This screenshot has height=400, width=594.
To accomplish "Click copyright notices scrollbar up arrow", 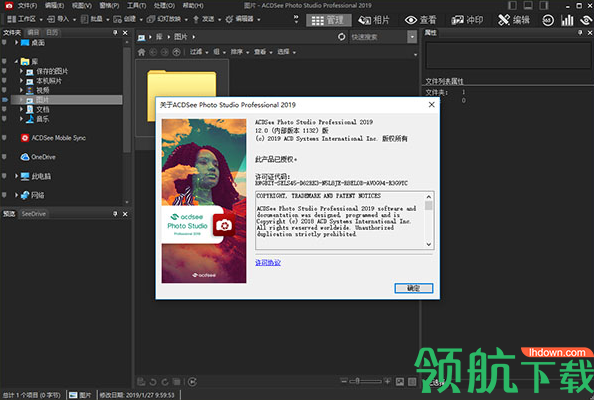I will click(428, 197).
